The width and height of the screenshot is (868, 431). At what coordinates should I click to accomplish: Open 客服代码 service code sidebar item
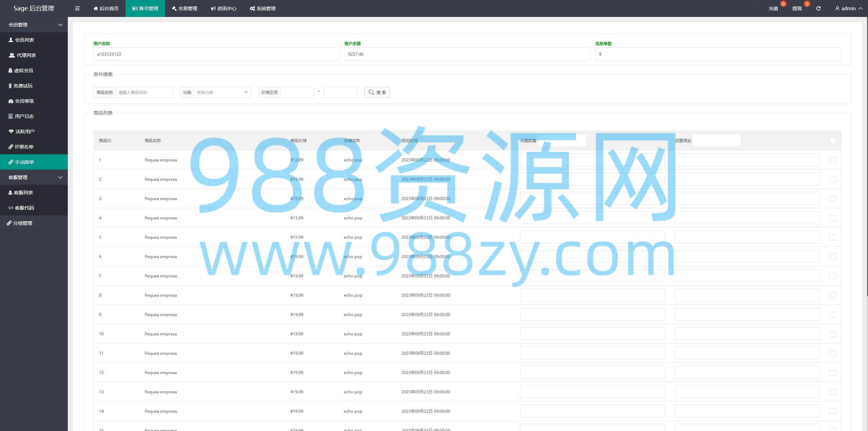pyautogui.click(x=24, y=208)
